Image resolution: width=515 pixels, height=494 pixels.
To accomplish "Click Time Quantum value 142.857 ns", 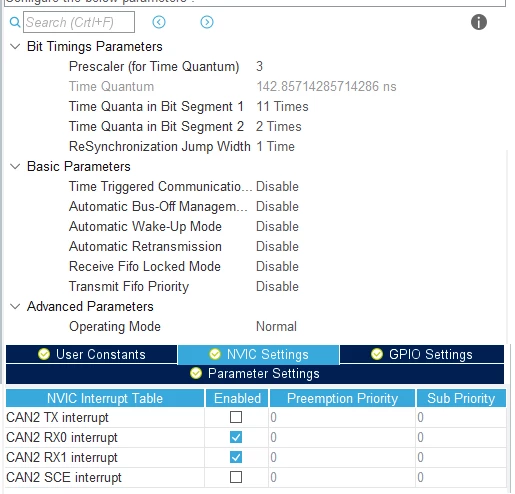I will pos(326,86).
